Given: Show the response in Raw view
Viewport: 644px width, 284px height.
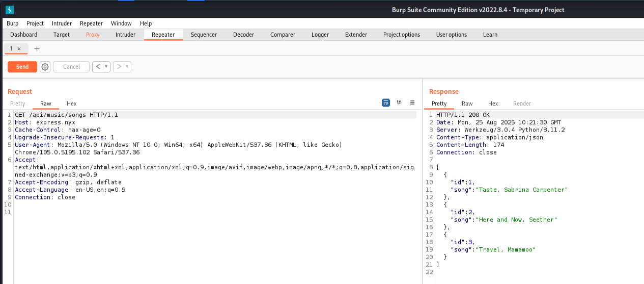Looking at the screenshot, I should coord(467,104).
